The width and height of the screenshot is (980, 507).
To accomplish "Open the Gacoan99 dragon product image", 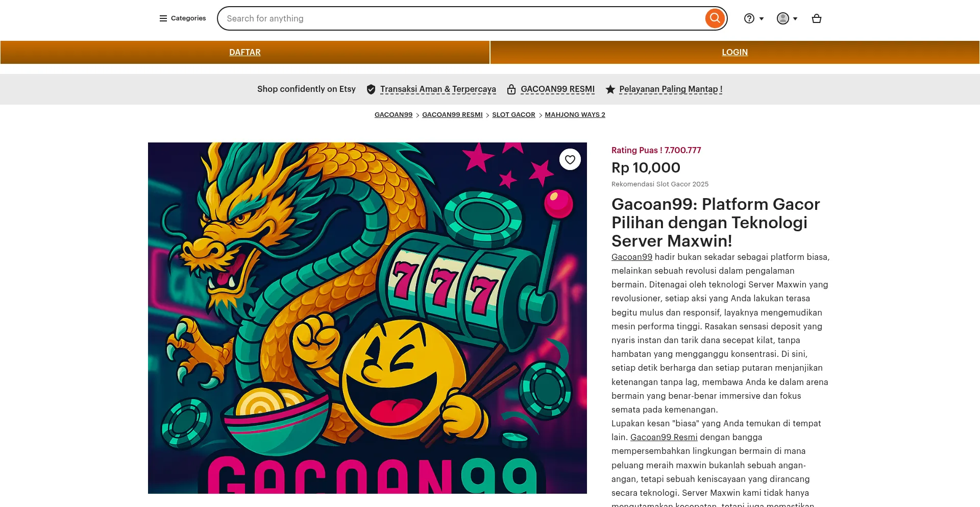I will point(367,318).
